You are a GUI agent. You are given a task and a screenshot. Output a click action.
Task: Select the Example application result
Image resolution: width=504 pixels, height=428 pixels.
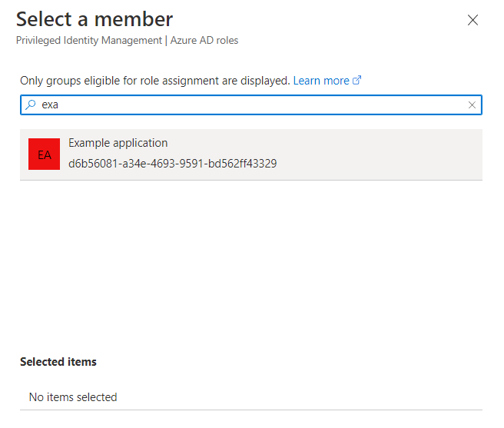tap(251, 154)
